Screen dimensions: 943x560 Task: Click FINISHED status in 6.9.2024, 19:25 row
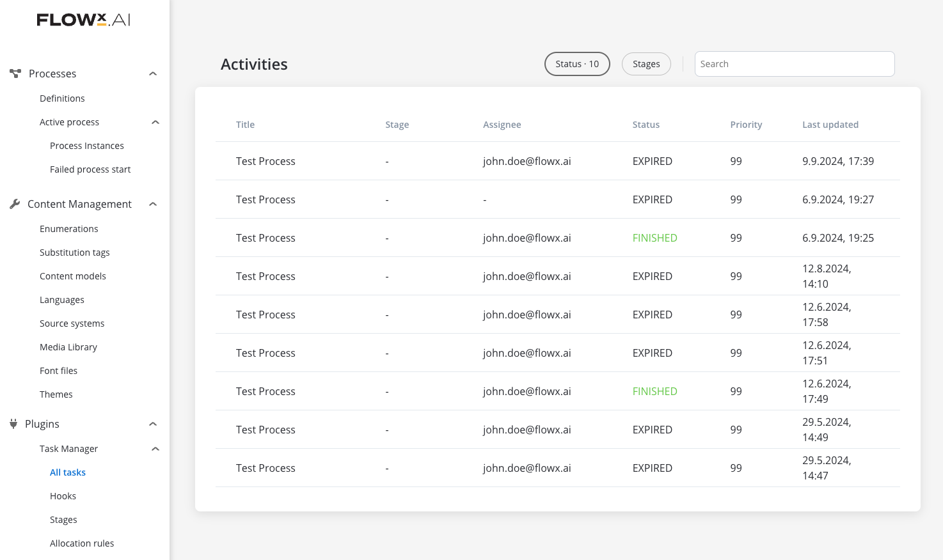click(654, 238)
